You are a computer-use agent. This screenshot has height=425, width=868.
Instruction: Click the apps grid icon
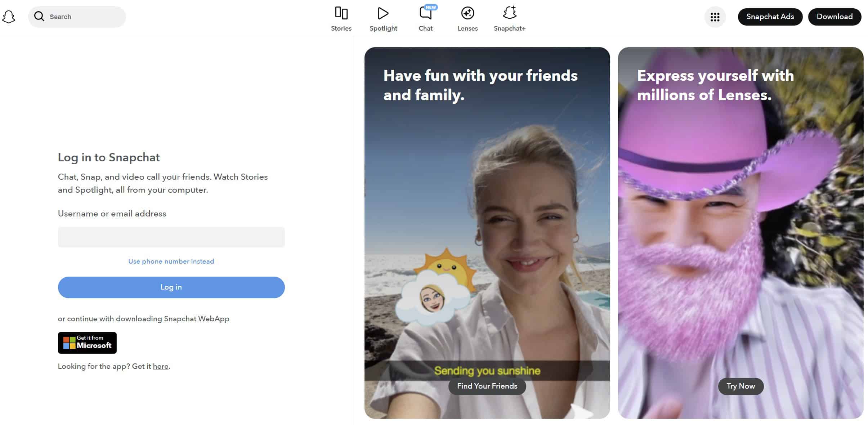[714, 17]
